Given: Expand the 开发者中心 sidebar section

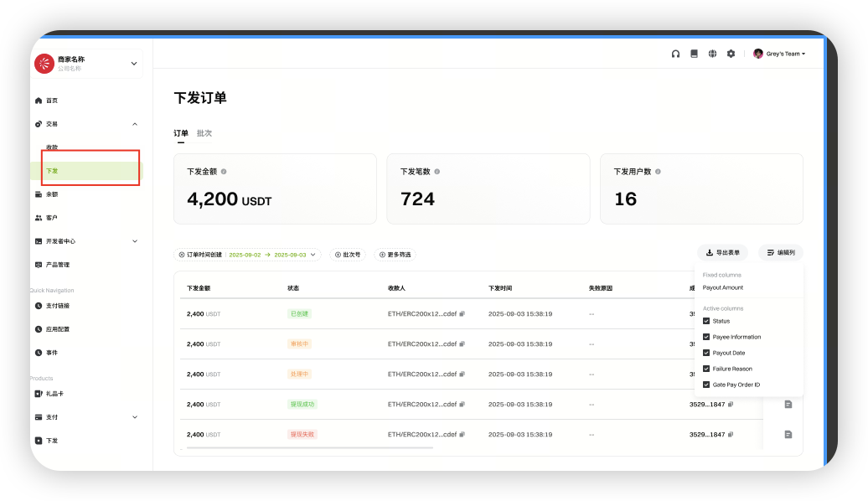Looking at the screenshot, I should 135,241.
